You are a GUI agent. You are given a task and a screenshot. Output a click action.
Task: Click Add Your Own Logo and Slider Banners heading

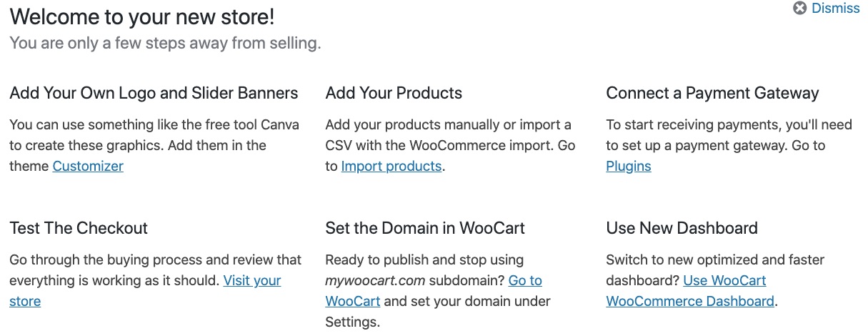pos(154,93)
